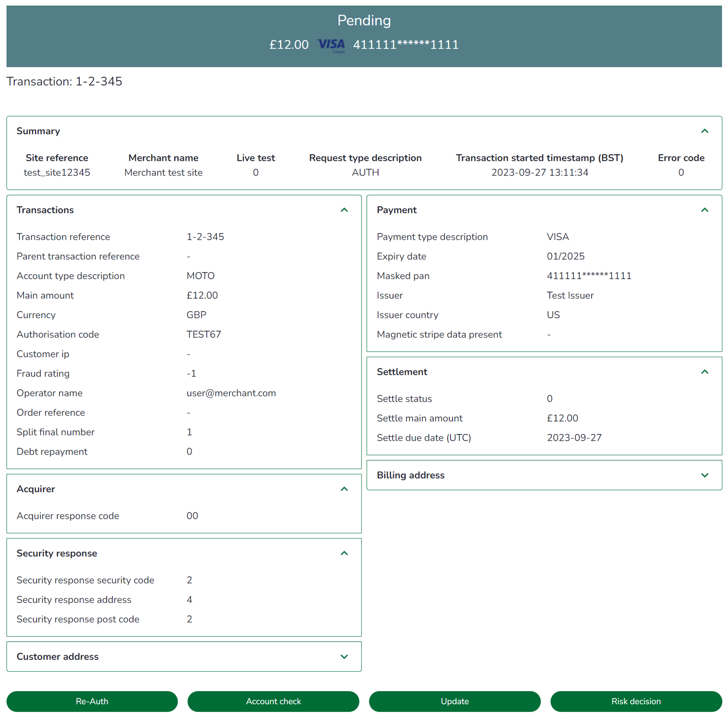Screen dimensions: 728x718
Task: Click the Pending status banner
Action: click(x=364, y=21)
